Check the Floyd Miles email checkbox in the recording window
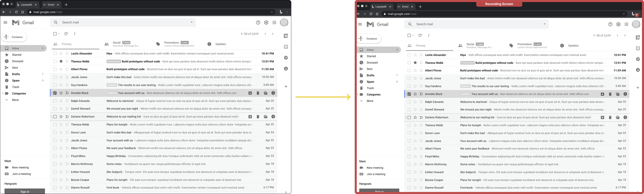 click(x=409, y=156)
